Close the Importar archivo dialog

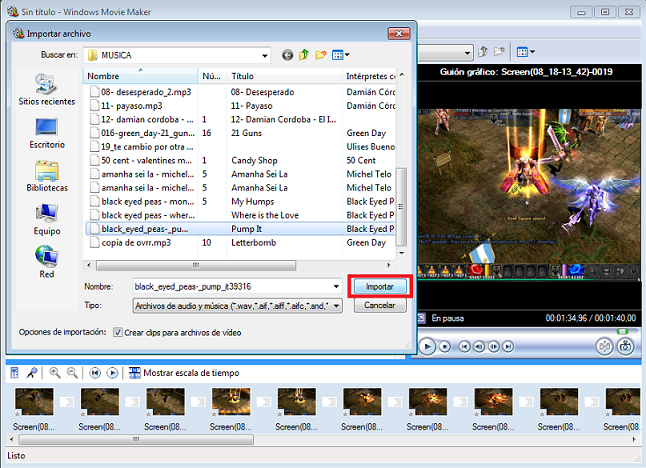pyautogui.click(x=399, y=34)
